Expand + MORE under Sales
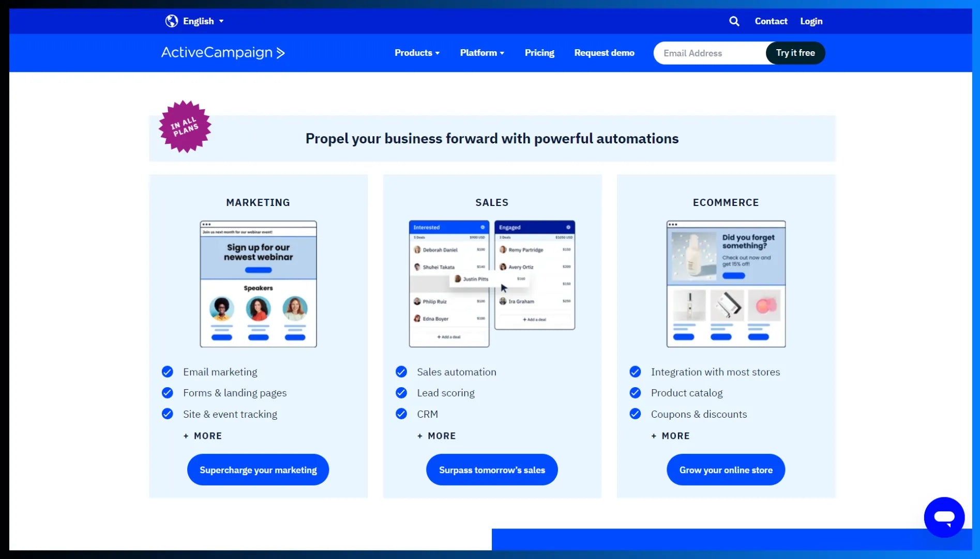980x559 pixels. pyautogui.click(x=436, y=436)
